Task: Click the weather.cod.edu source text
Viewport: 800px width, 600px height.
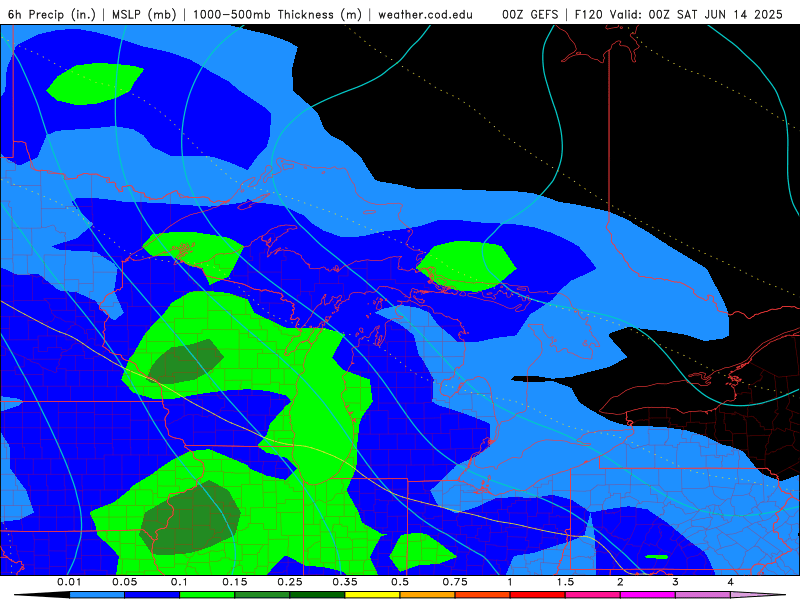Action: tap(425, 14)
